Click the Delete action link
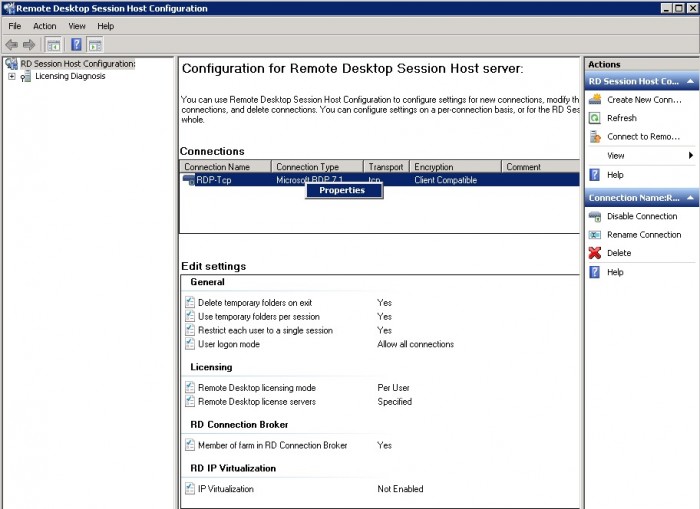Viewport: 700px width, 509px height. point(619,253)
